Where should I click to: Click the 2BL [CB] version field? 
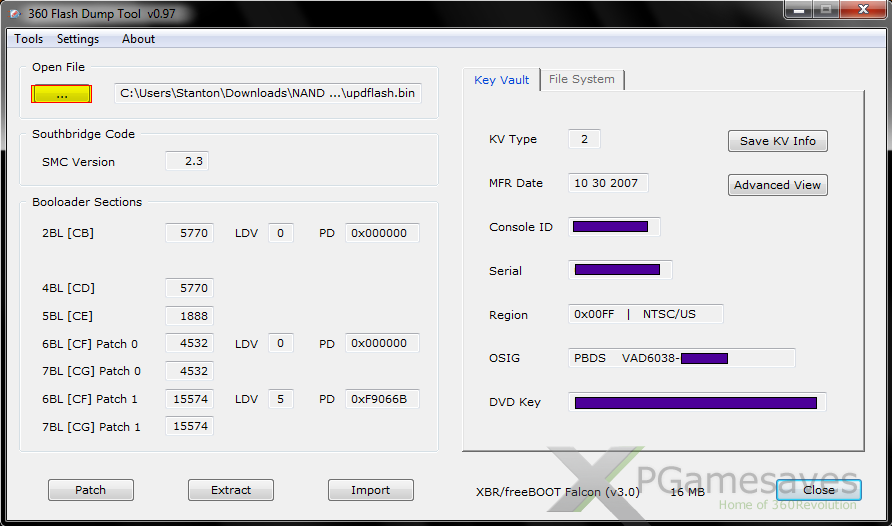click(x=189, y=233)
